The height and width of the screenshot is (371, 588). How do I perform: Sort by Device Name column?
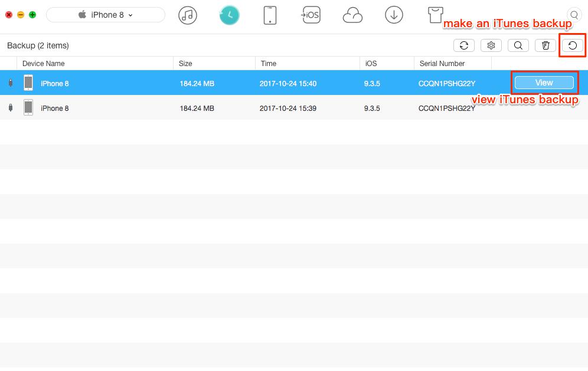point(95,63)
